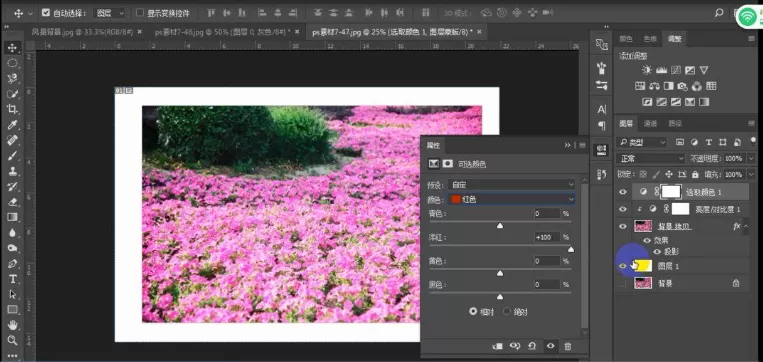
Task: Select the Hand tool
Action: point(13,325)
